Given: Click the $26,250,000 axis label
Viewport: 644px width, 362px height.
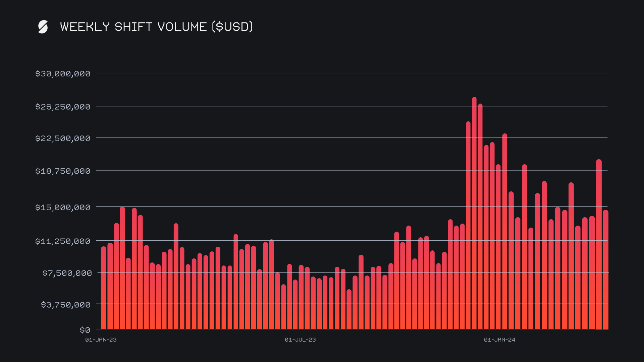Looking at the screenshot, I should [63, 107].
